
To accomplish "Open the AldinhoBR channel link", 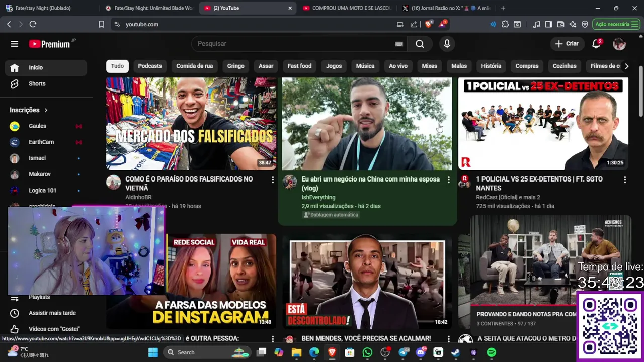I will (x=138, y=197).
